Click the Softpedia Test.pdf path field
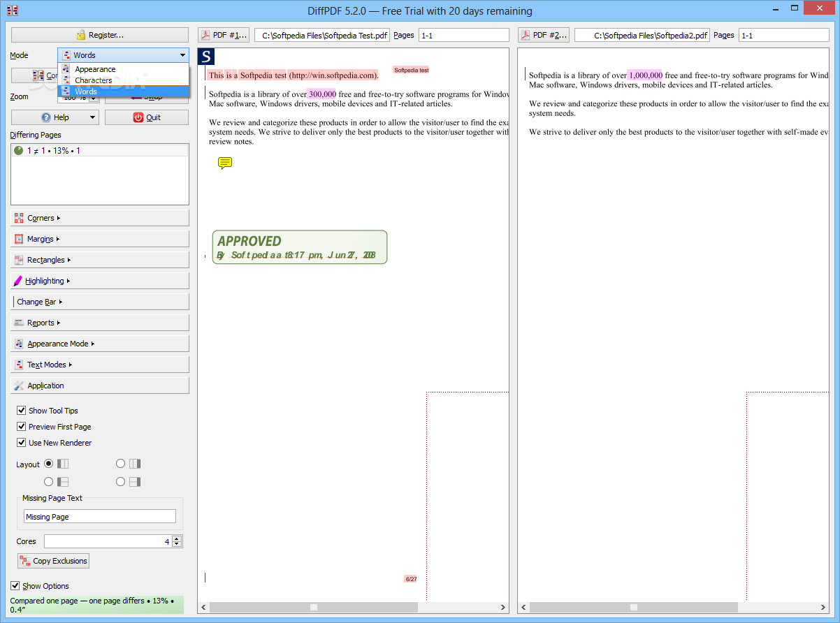Image resolution: width=840 pixels, height=623 pixels. tap(322, 35)
